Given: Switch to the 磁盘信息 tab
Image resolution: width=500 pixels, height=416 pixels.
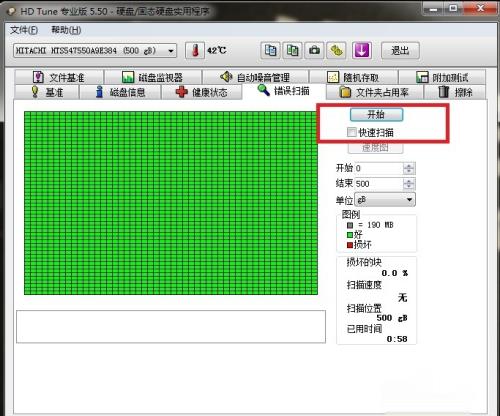Looking at the screenshot, I should pyautogui.click(x=120, y=92).
